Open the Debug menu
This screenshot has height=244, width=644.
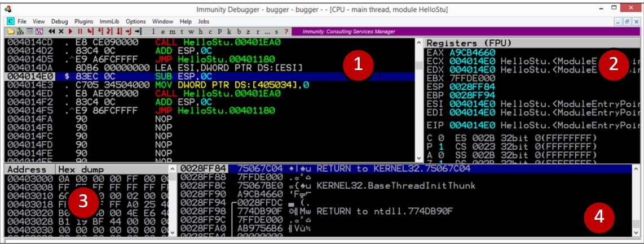(x=59, y=21)
